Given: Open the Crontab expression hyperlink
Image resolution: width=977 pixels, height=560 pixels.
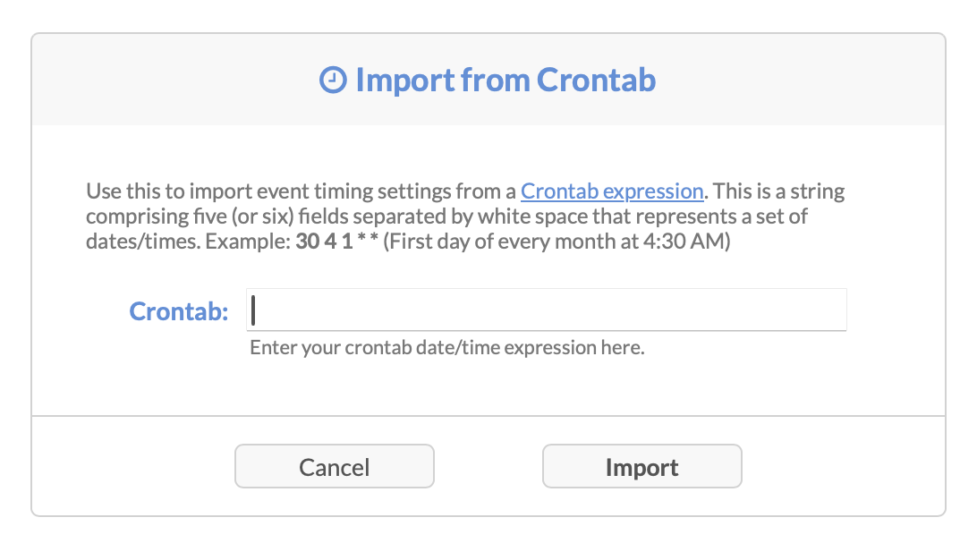Looking at the screenshot, I should (612, 191).
